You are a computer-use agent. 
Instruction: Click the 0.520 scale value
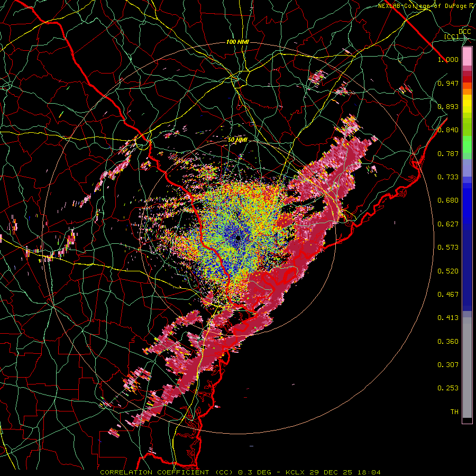point(448,271)
